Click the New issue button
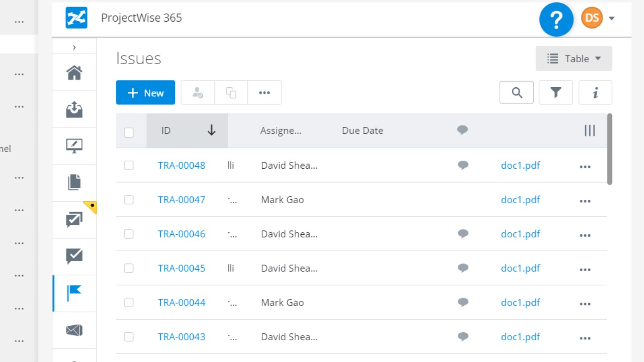644x362 pixels. [145, 93]
